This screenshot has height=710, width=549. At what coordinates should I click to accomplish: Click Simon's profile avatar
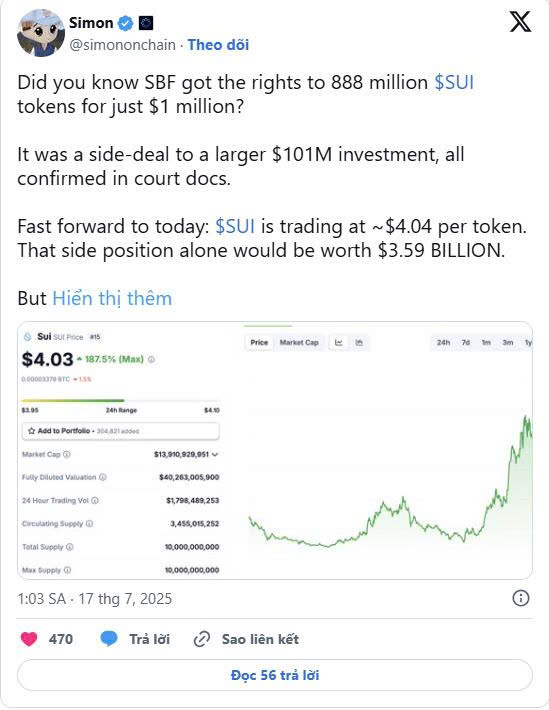click(40, 33)
